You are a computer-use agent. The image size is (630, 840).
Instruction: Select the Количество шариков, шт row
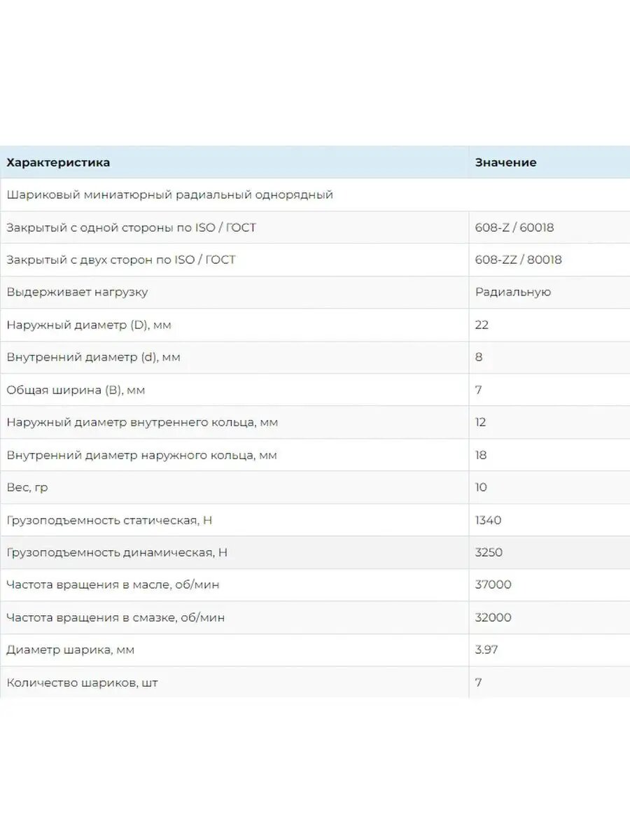click(x=315, y=682)
